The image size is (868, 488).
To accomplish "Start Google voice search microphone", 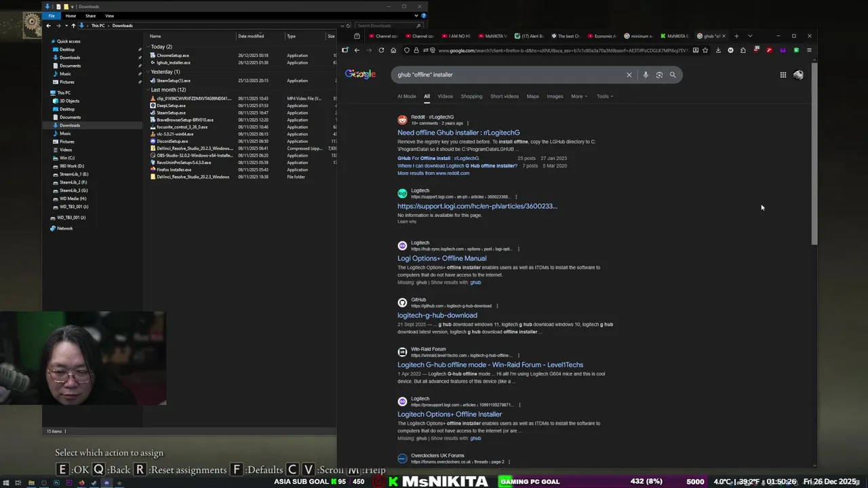I will pyautogui.click(x=646, y=75).
